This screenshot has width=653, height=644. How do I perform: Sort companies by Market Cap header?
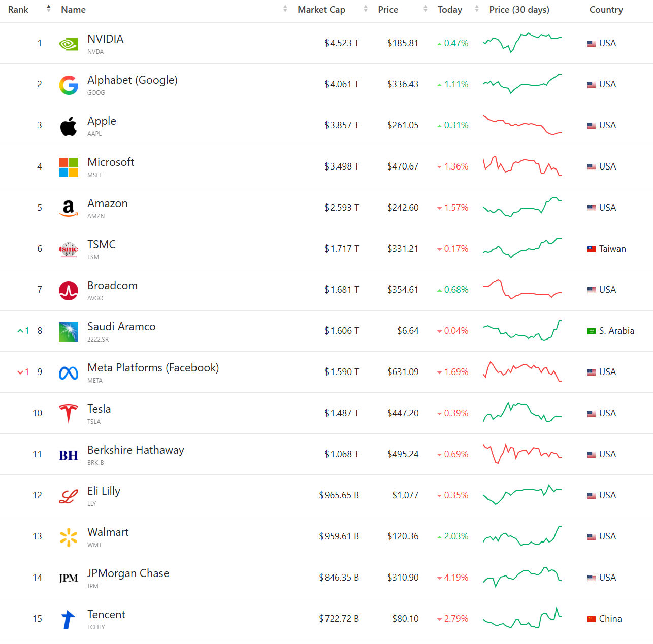(321, 10)
